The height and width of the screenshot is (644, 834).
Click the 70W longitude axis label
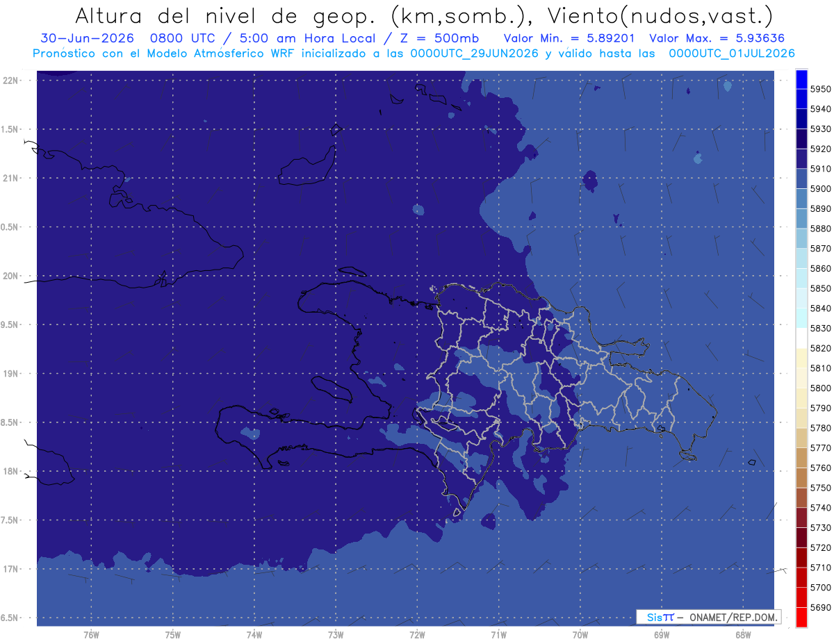580,635
